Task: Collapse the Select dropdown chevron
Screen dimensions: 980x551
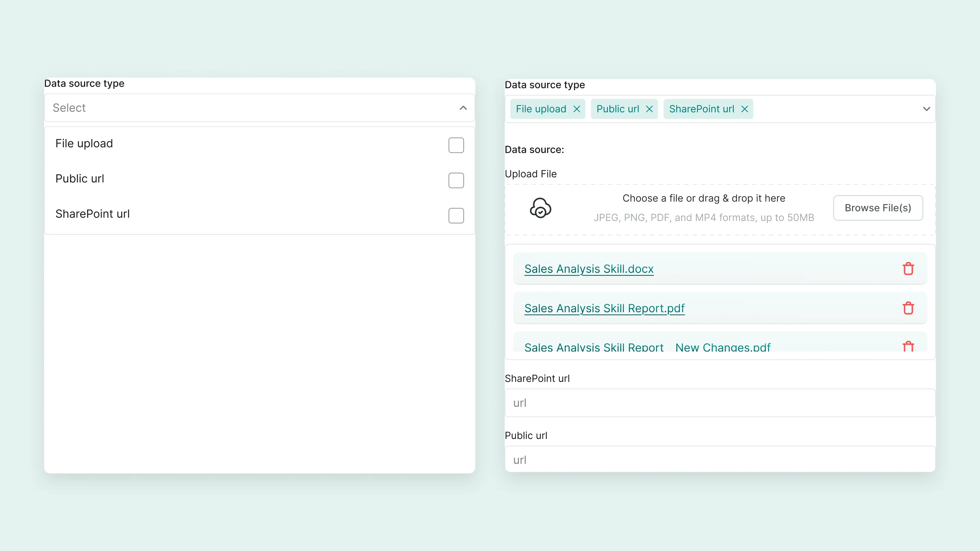Action: coord(463,108)
